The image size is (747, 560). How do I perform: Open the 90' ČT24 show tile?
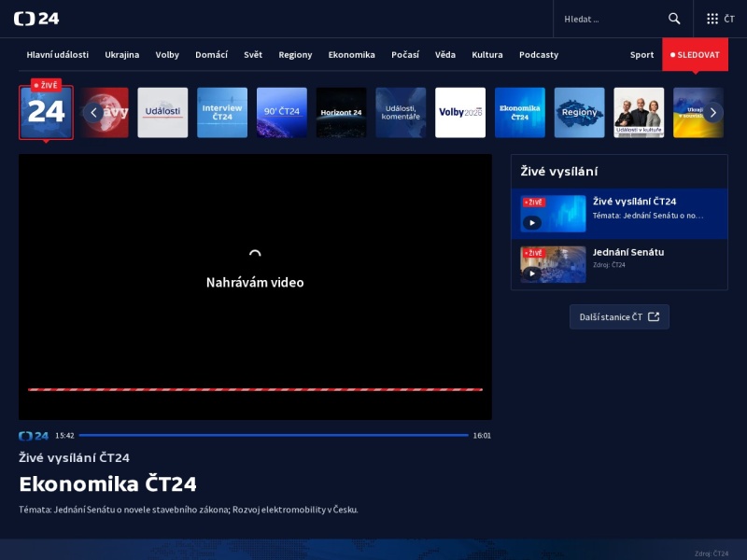pyautogui.click(x=282, y=112)
